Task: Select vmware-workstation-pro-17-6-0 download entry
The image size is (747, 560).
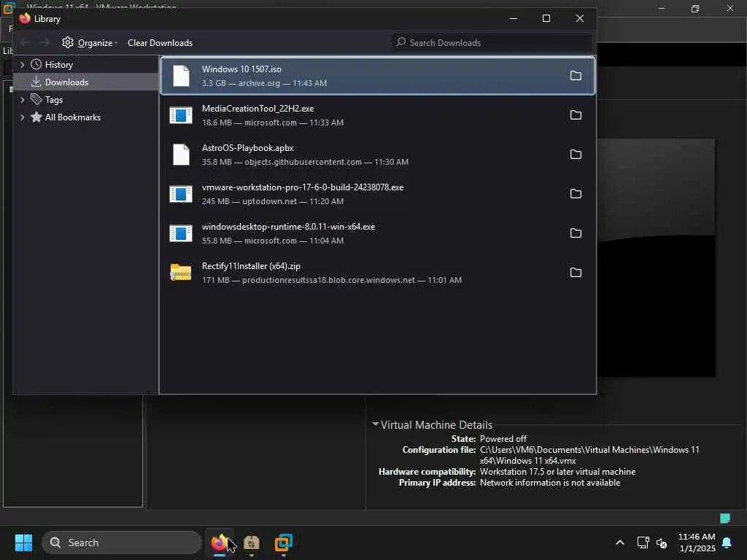Action: [x=378, y=194]
